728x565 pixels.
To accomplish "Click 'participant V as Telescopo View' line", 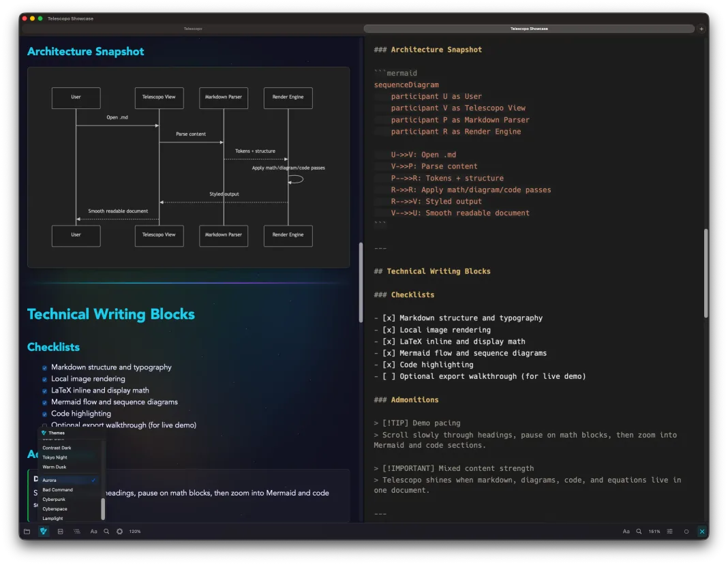I will click(x=458, y=108).
